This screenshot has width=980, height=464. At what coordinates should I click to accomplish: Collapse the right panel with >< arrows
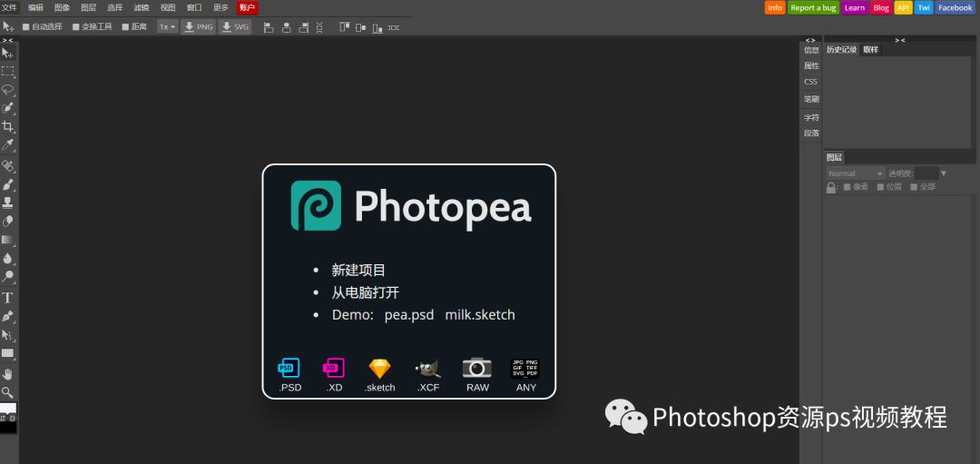pos(900,40)
